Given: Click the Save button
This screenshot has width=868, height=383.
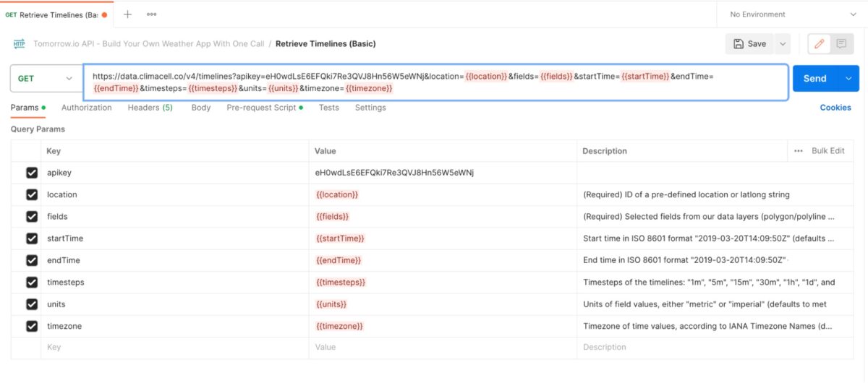Looking at the screenshot, I should click(x=749, y=44).
